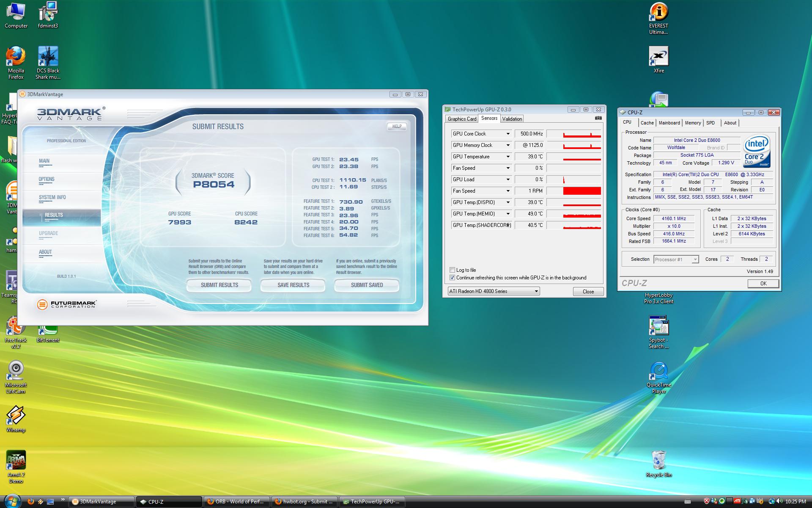Click the Firefox quick launch icon
The image size is (812, 508).
[30, 502]
